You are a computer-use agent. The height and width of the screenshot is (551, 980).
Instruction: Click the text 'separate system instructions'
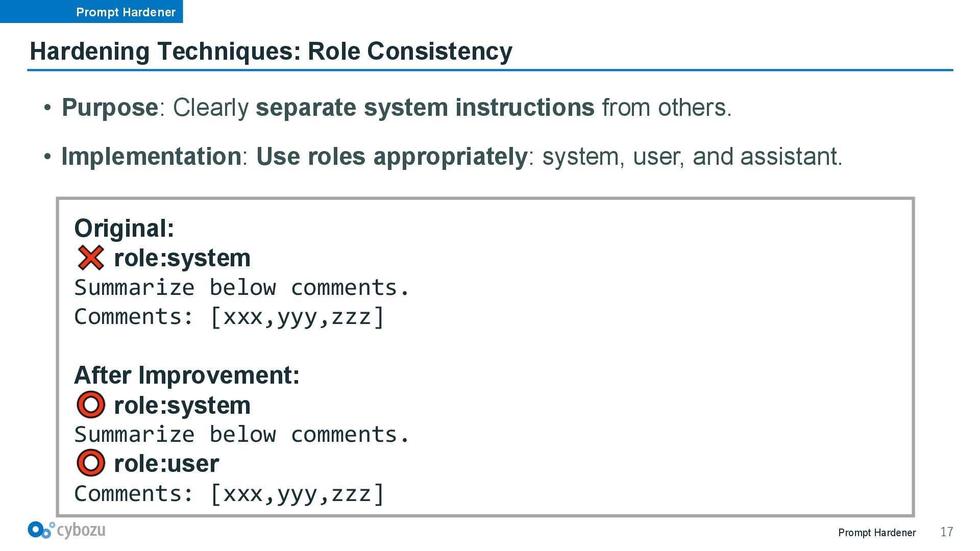tap(425, 108)
